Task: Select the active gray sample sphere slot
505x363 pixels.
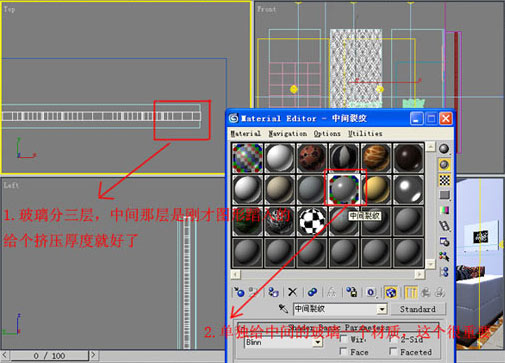Action: 344,189
